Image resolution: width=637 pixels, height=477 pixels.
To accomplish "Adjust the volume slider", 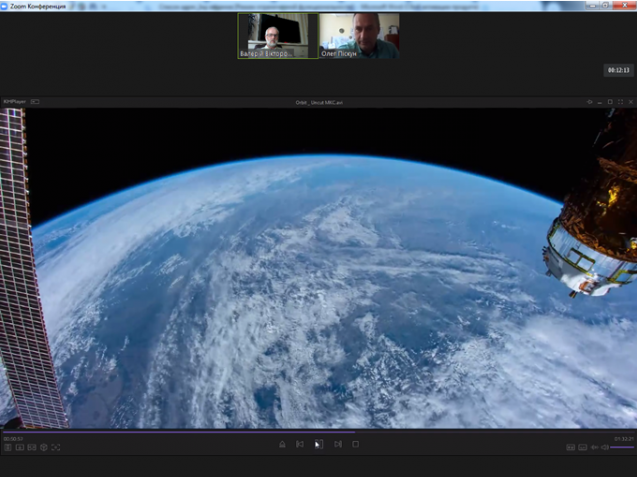I will coord(623,447).
